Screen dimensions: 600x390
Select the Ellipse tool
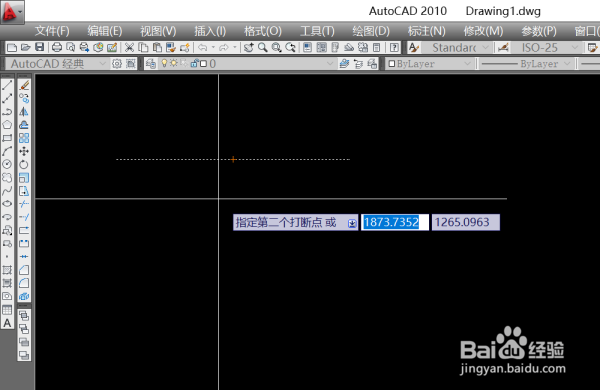coord(7,204)
